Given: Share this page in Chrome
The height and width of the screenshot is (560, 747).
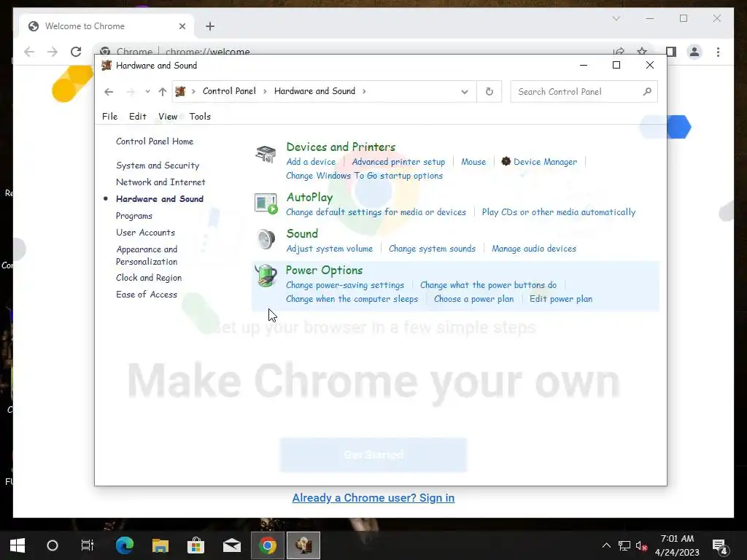Looking at the screenshot, I should click(x=619, y=52).
